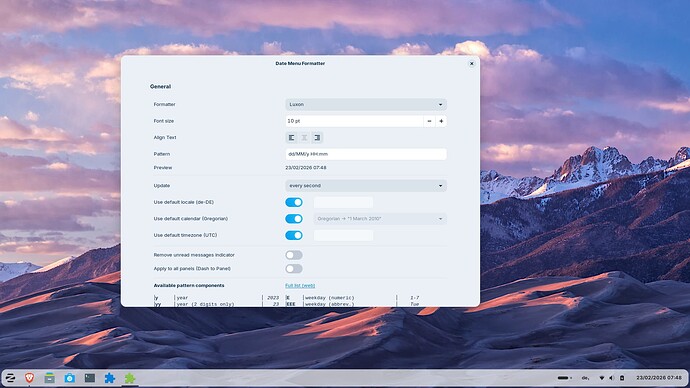Launch Brave browser from the taskbar
This screenshot has height=388, width=690.
point(29,378)
